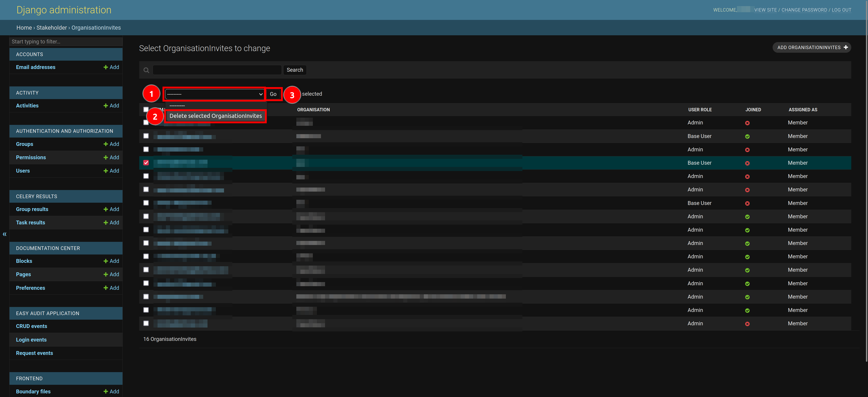Open the Activities model link

pyautogui.click(x=27, y=106)
